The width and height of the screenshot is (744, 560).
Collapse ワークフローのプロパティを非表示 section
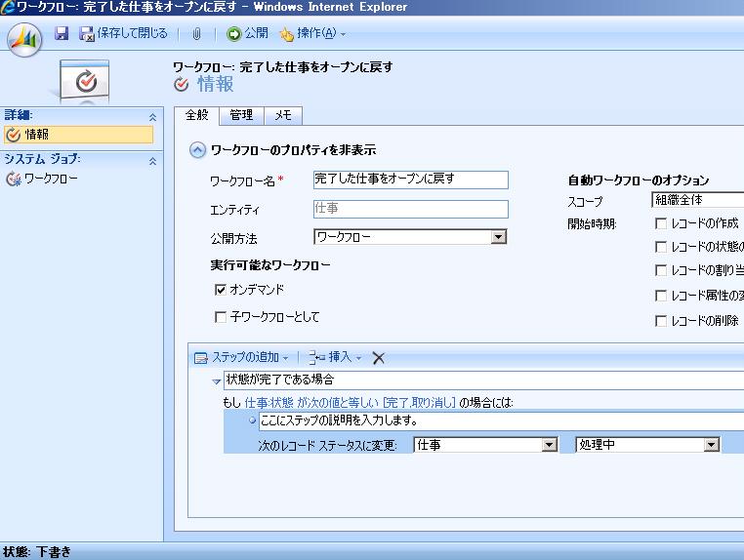point(198,150)
